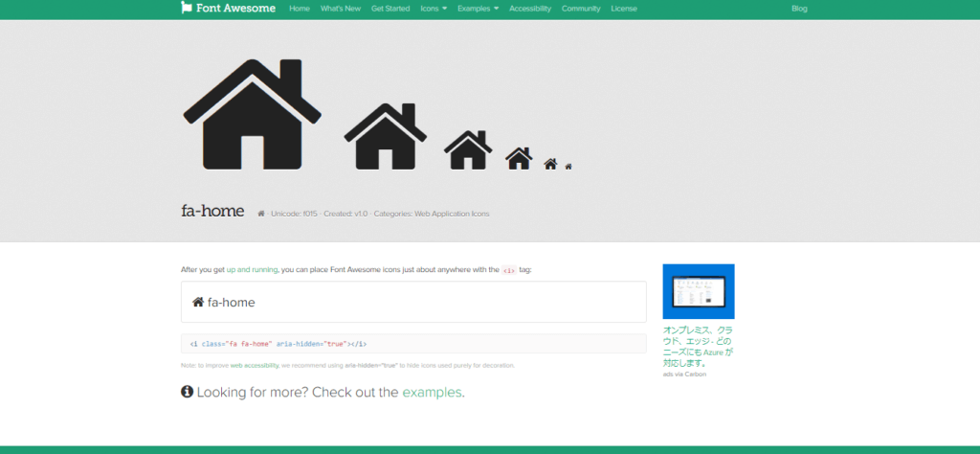This screenshot has width=980, height=454.
Task: Click the third-largest home icon
Action: click(x=467, y=150)
